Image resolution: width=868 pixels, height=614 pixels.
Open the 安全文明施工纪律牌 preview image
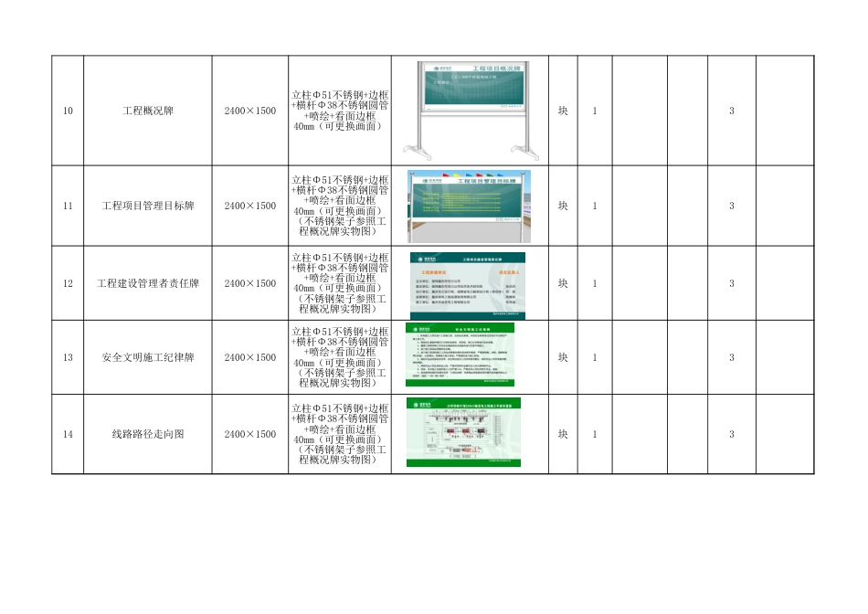(468, 356)
